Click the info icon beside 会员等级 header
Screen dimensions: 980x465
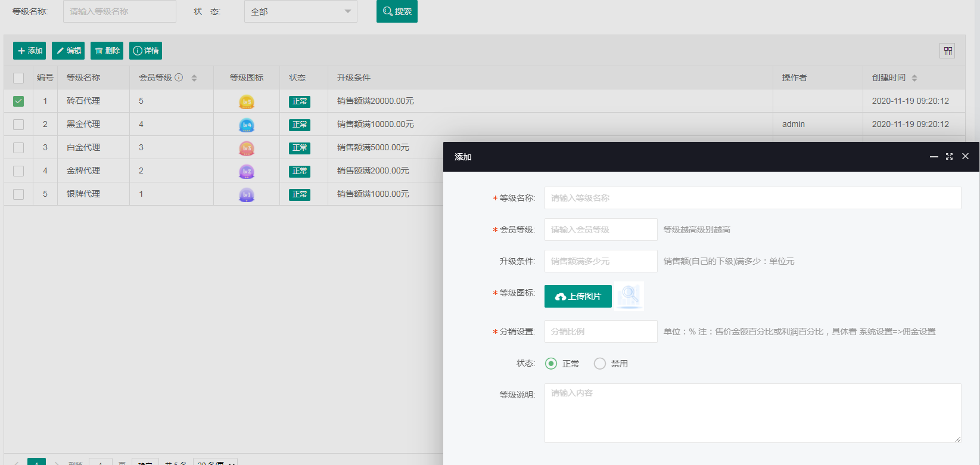point(179,77)
